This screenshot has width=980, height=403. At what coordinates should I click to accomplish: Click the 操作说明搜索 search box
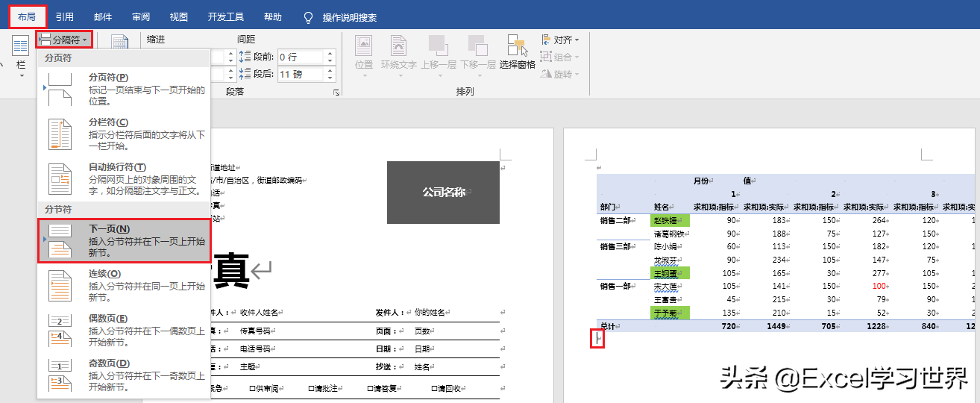[350, 17]
